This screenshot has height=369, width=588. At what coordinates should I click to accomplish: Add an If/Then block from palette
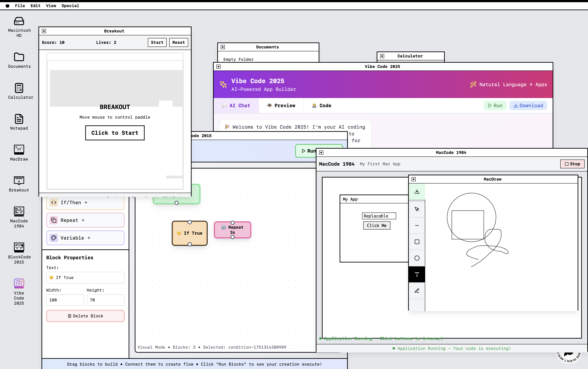[85, 203]
